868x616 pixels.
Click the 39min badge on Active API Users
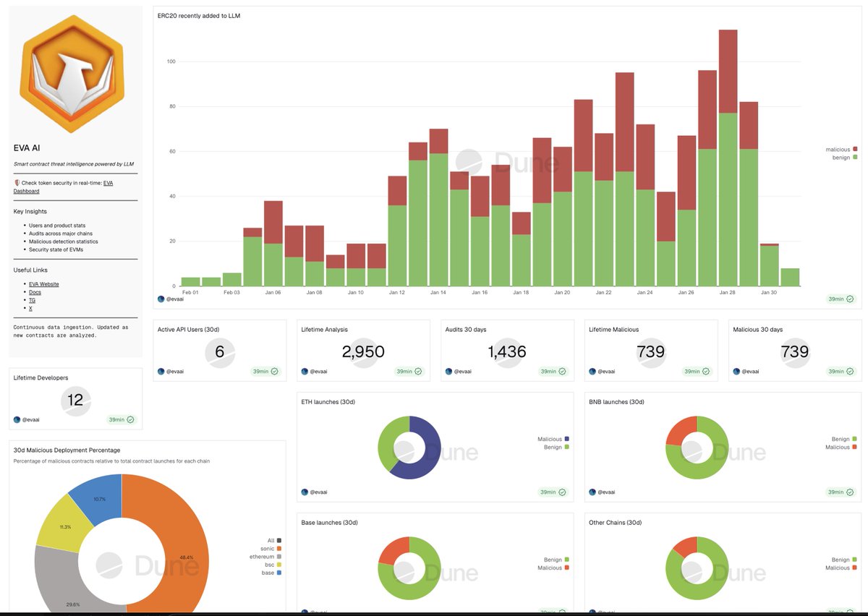pyautogui.click(x=265, y=371)
